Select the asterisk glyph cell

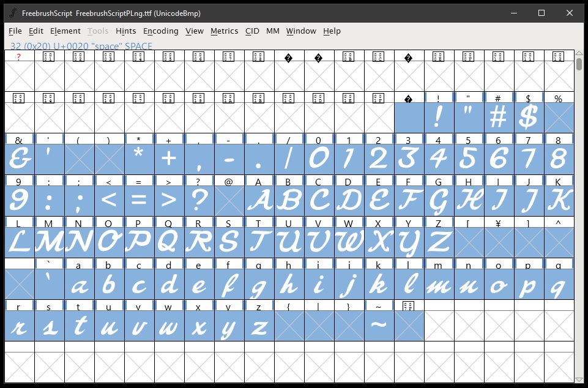139,160
